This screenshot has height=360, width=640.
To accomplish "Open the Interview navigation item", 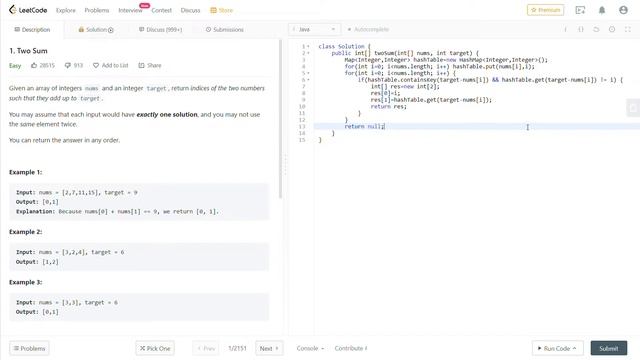I will [x=130, y=10].
